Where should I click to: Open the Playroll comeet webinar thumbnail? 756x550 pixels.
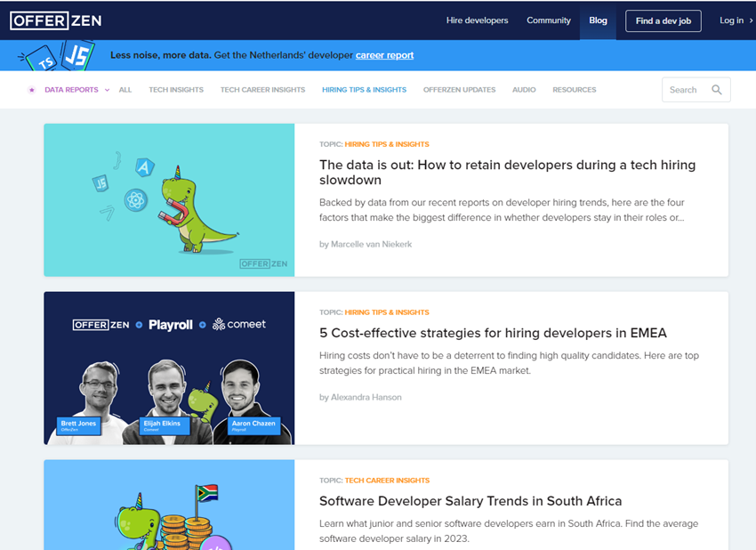169,368
